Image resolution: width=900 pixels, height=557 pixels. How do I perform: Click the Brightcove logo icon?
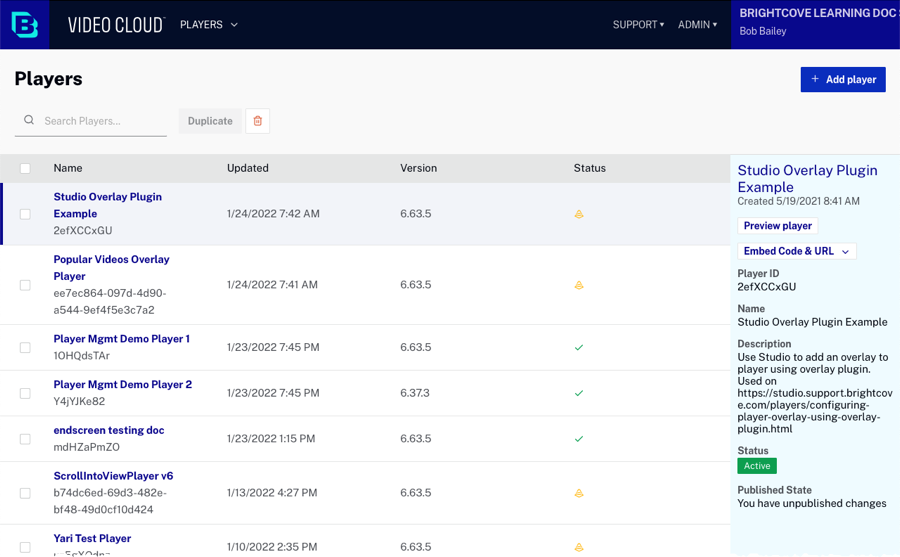[x=25, y=24]
